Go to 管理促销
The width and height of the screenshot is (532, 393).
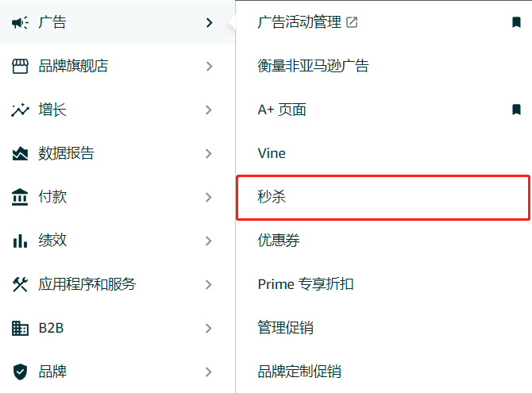pos(285,328)
